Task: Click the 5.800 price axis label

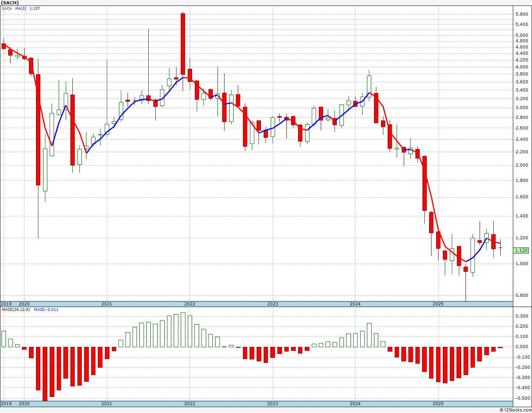Action: click(522, 14)
